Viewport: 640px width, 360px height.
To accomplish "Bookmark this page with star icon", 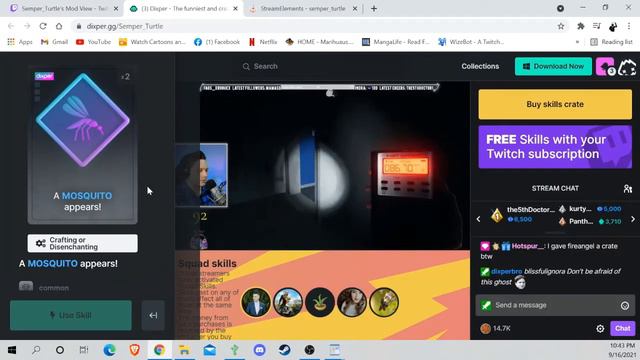I will 561,26.
